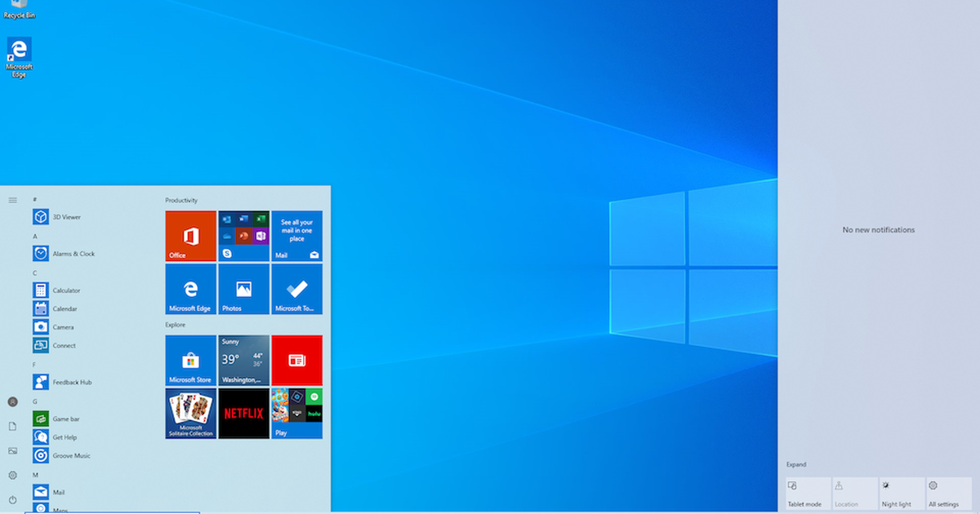Expand the Start menu with the hamburger icon
The width and height of the screenshot is (980, 514).
(x=12, y=198)
